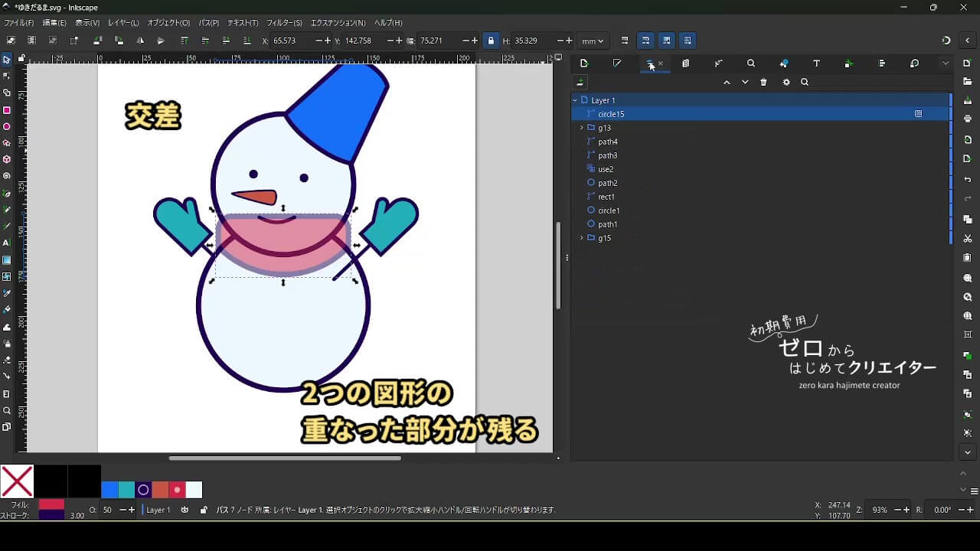Collapse the Layer 1 tree
Image resolution: width=980 pixels, height=551 pixels.
[x=575, y=100]
